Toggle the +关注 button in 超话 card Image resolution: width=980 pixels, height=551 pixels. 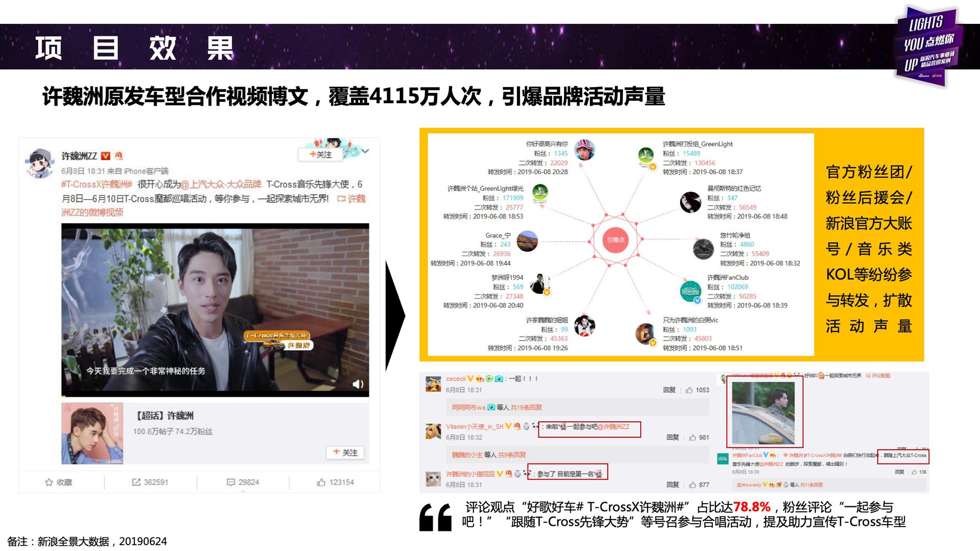(x=345, y=452)
